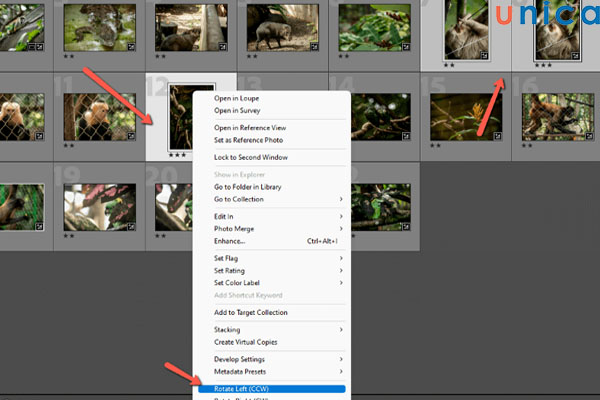This screenshot has height=400, width=600.
Task: Click the adjustments badge on the crocodile photo
Action: click(x=131, y=47)
